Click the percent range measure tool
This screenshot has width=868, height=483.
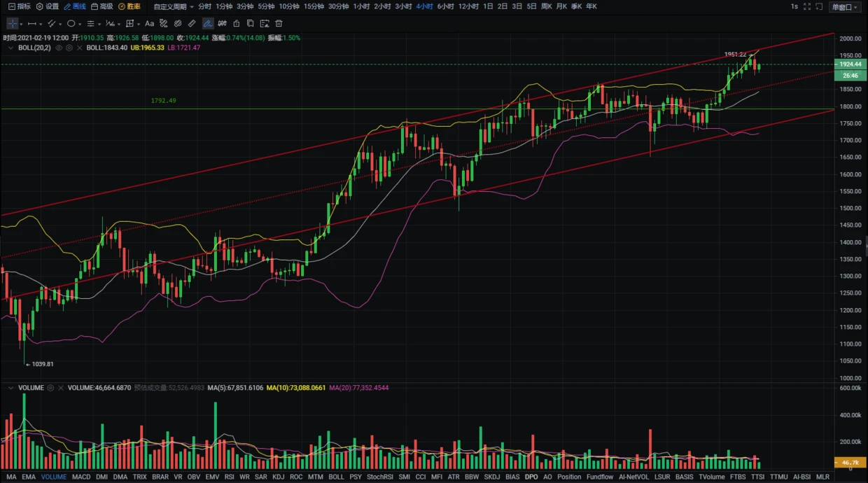[x=163, y=24]
